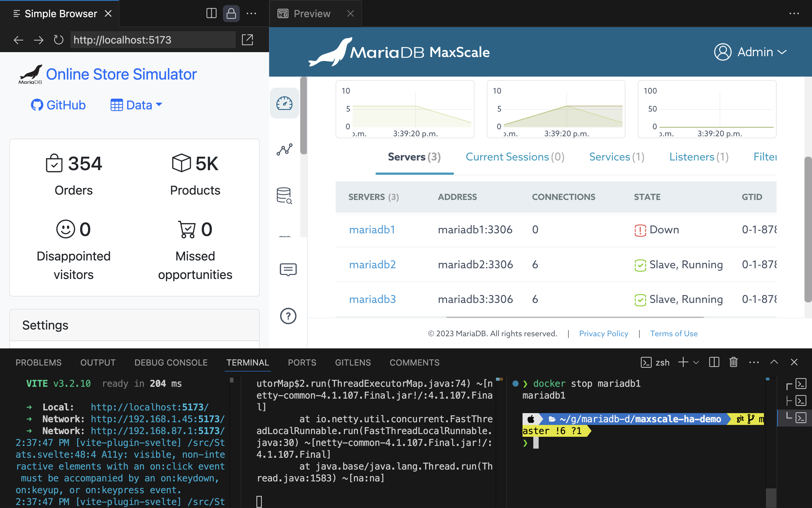
Task: Click the MaxScale page right scrollbar
Action: click(x=808, y=230)
